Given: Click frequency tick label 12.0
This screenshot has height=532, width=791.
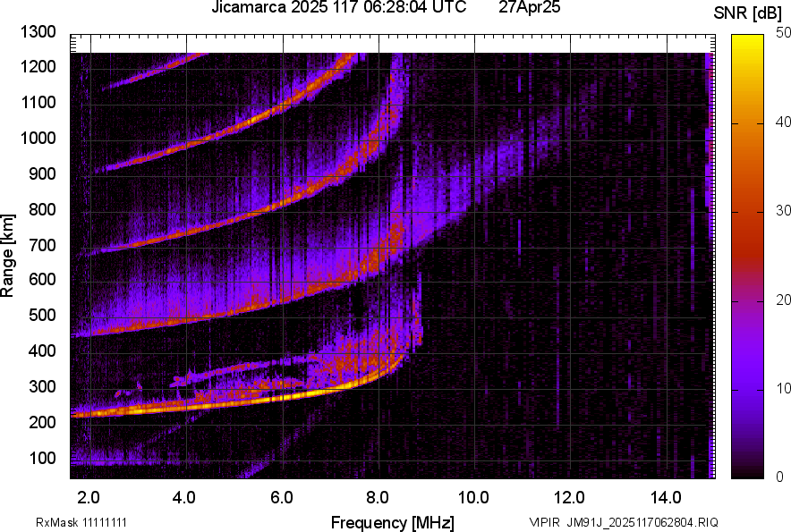Looking at the screenshot, I should [x=570, y=498].
